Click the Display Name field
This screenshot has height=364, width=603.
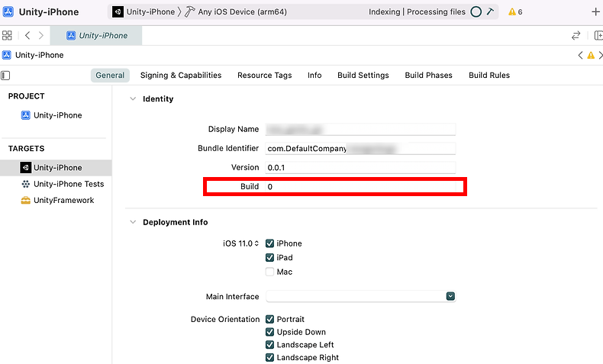[360, 130]
